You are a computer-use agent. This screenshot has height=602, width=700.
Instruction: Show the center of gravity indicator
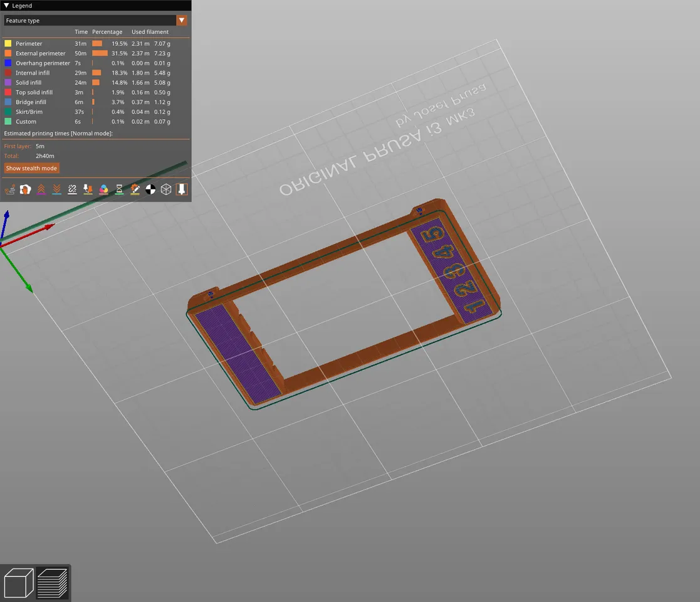pyautogui.click(x=150, y=189)
